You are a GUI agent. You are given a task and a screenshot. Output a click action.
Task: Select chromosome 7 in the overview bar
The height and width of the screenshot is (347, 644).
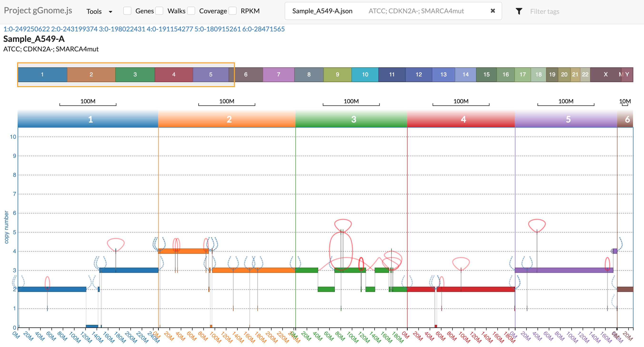click(x=278, y=74)
